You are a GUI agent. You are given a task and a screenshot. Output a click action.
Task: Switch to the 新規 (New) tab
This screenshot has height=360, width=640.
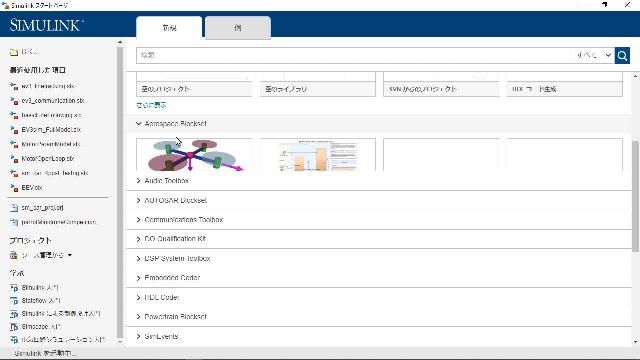169,28
